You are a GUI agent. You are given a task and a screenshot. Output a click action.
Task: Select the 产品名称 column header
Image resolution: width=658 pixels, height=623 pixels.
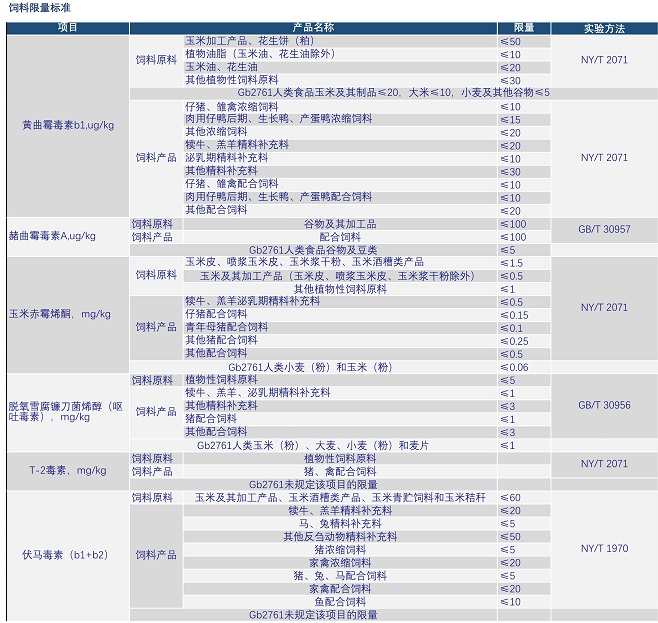(x=313, y=27)
